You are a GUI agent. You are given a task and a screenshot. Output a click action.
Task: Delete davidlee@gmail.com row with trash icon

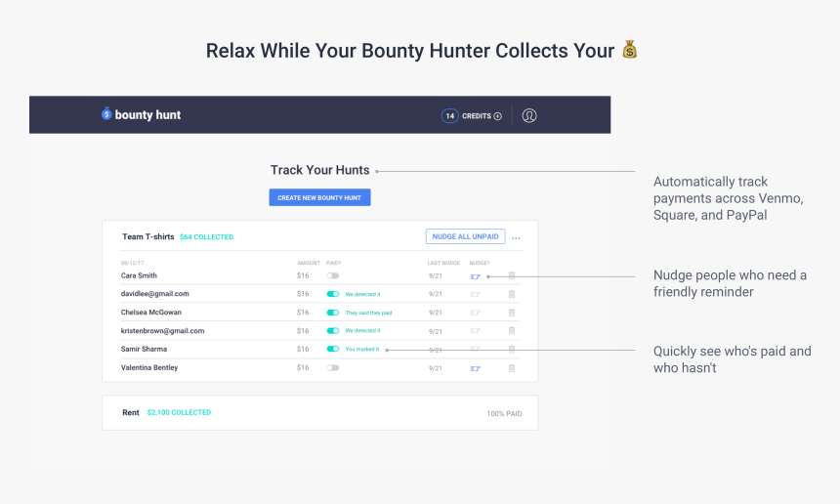(512, 294)
